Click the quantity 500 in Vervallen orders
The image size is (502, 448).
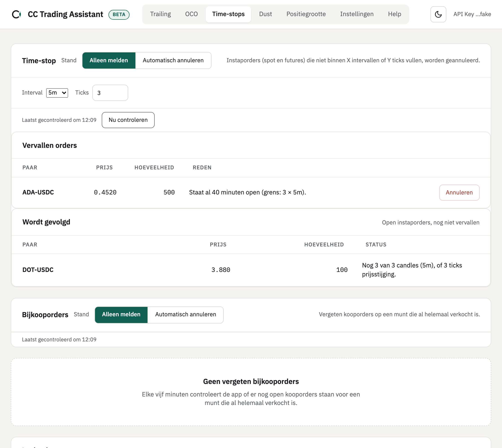(x=169, y=192)
